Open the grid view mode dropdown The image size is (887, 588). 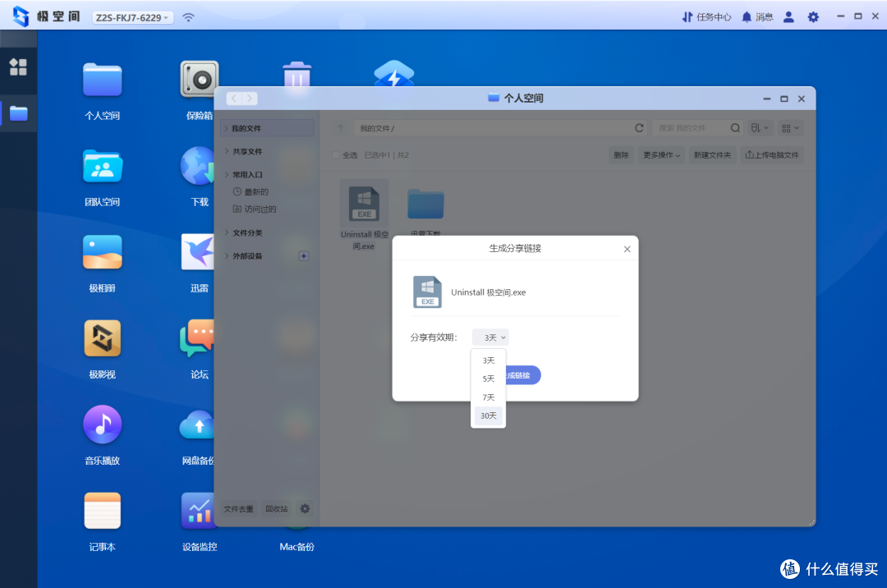790,128
